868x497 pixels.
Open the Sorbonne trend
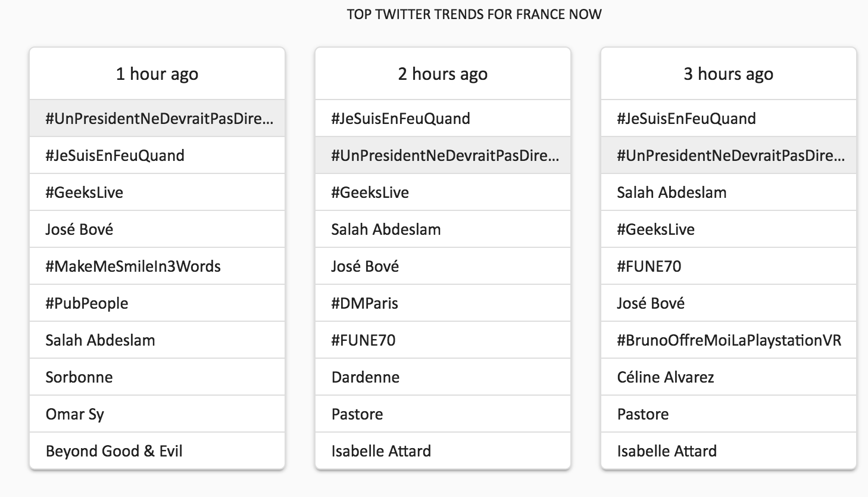click(x=79, y=377)
